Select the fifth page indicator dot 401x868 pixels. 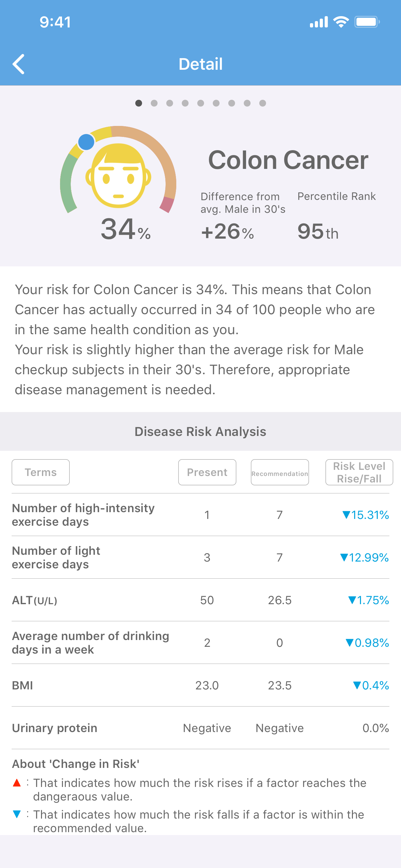[200, 103]
